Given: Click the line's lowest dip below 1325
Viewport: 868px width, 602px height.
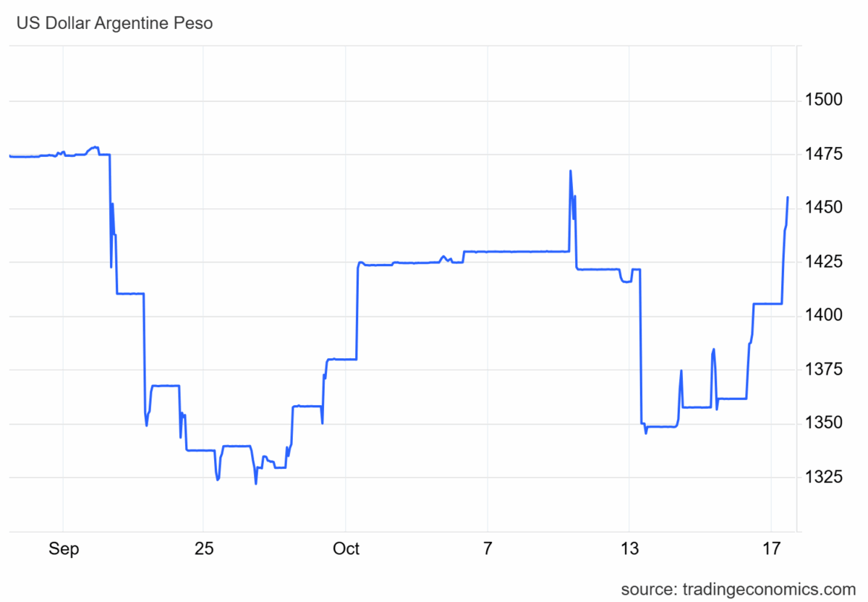Looking at the screenshot, I should (x=256, y=483).
